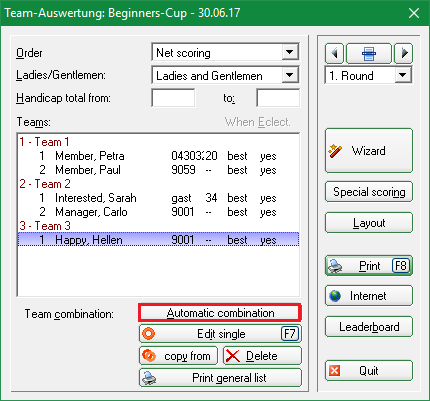Click the Layout button
430x401 pixels.
(x=369, y=223)
